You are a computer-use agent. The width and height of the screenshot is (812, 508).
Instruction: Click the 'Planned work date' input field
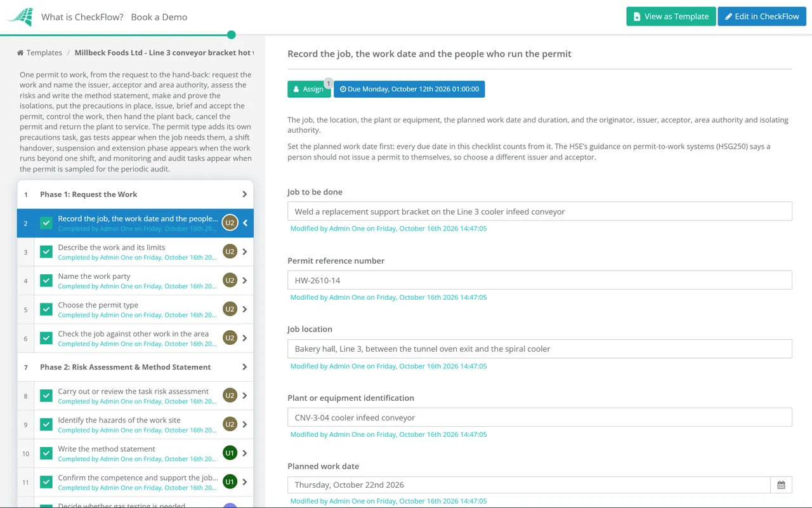529,485
